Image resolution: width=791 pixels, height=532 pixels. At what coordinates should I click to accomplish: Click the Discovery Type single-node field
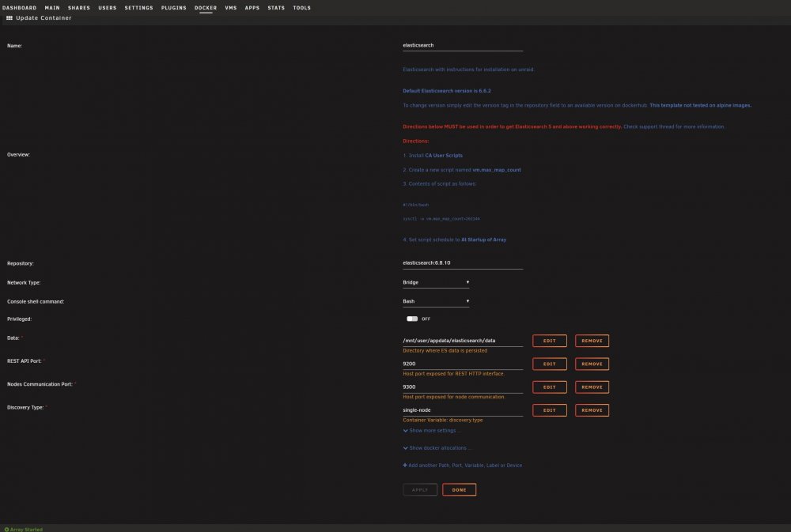(463, 410)
